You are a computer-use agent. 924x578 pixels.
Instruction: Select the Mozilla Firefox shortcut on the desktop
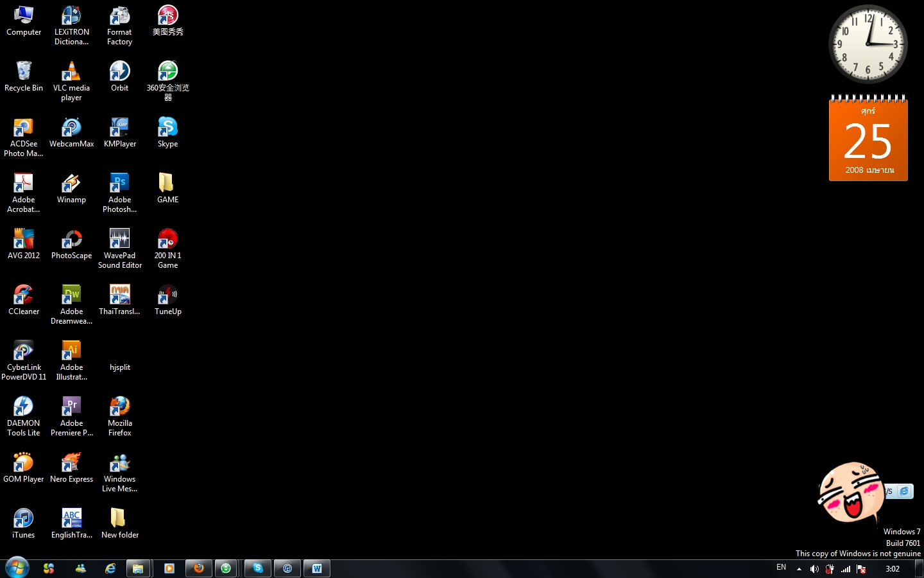pos(119,417)
